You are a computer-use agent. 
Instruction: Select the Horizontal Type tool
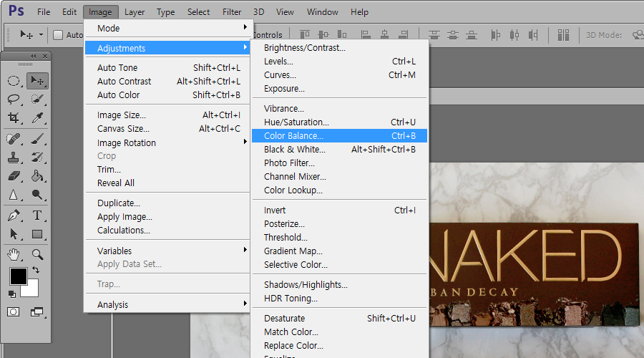(x=37, y=216)
